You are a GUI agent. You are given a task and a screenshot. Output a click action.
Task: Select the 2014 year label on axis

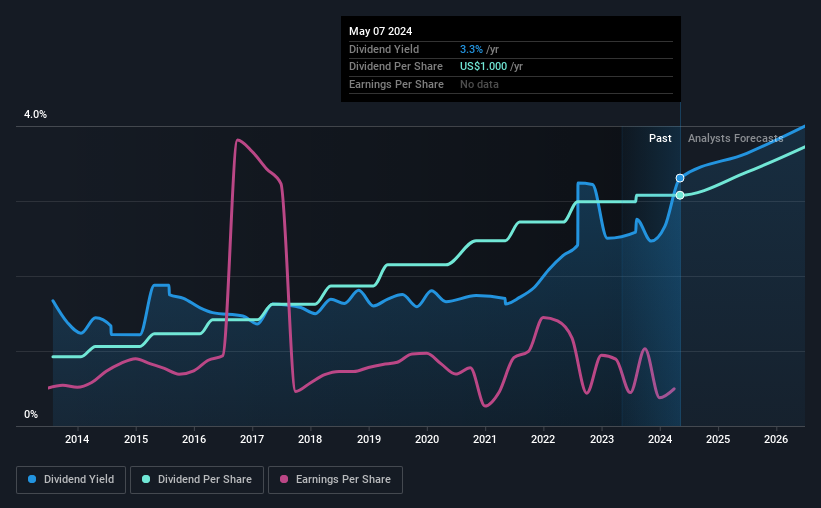(77, 439)
